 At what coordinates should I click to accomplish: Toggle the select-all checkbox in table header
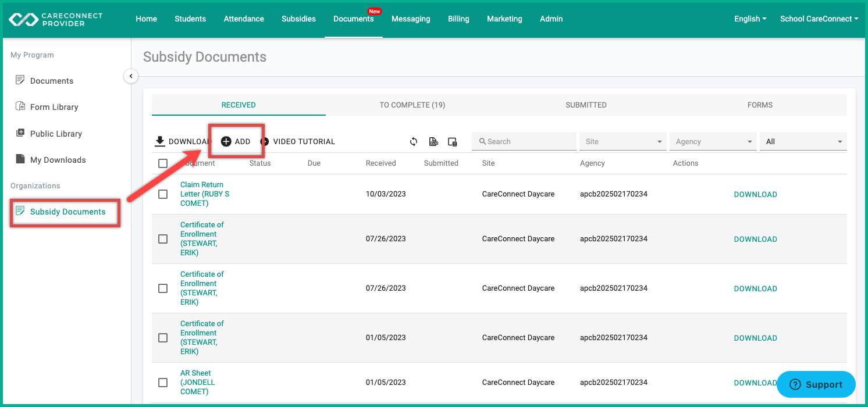(x=163, y=163)
